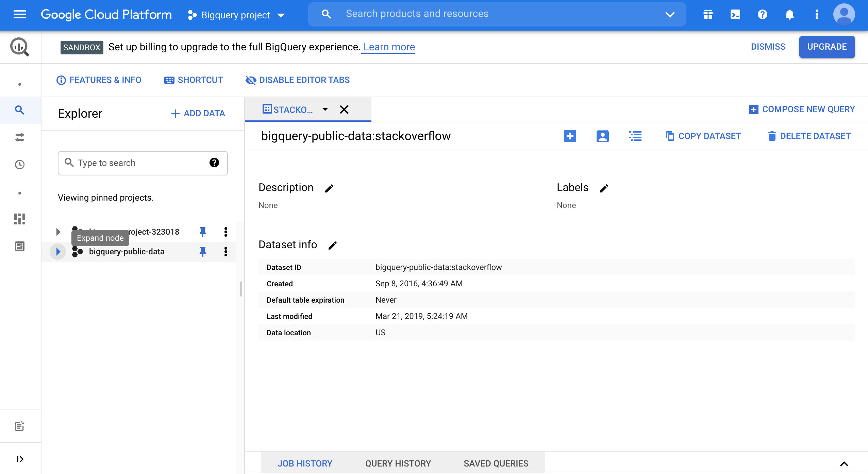Screen dimensions: 868x474
Task: Click the share dataset person icon
Action: [x=603, y=136]
